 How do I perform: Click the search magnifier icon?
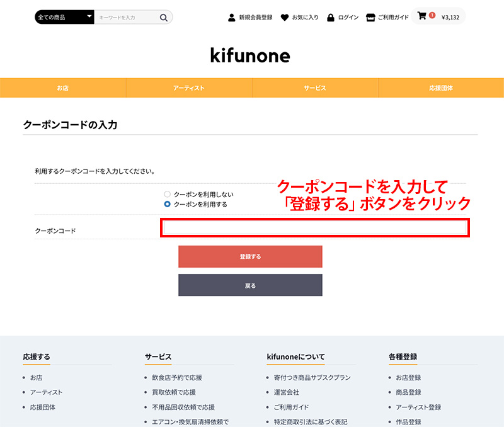(164, 18)
